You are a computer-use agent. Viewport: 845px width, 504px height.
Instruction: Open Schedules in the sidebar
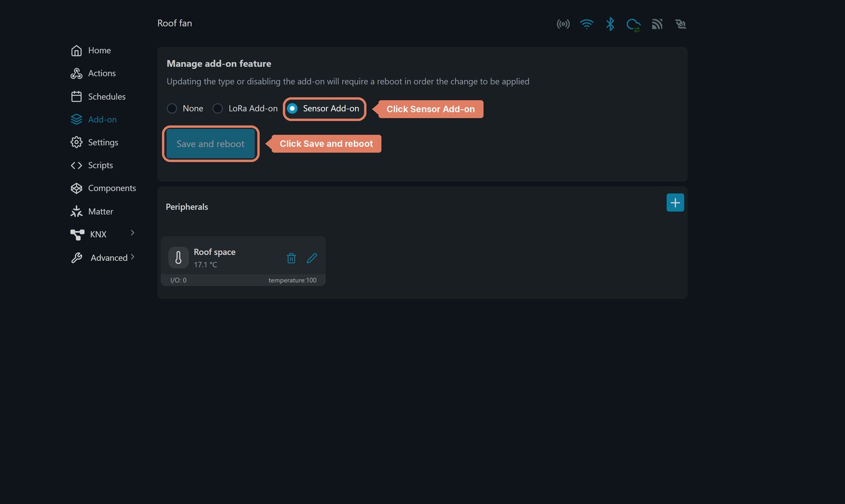[x=107, y=97]
